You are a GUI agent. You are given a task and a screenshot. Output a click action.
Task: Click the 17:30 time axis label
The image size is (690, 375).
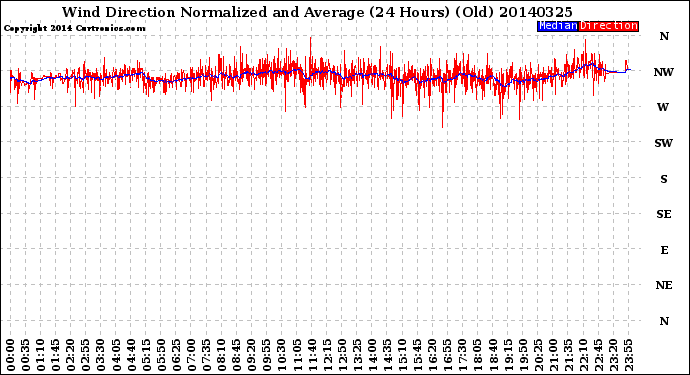[x=462, y=355]
